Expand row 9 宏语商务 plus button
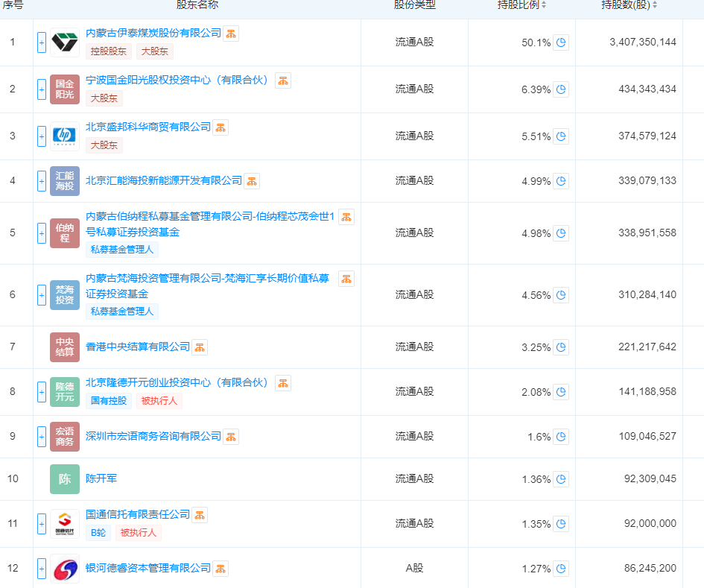This screenshot has width=704, height=588. pyautogui.click(x=41, y=437)
